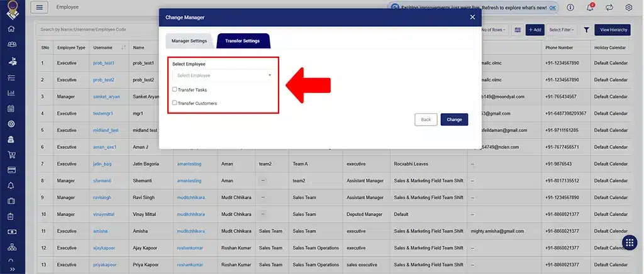Click the Change button
Screen dimensions: 644x274
[454, 119]
